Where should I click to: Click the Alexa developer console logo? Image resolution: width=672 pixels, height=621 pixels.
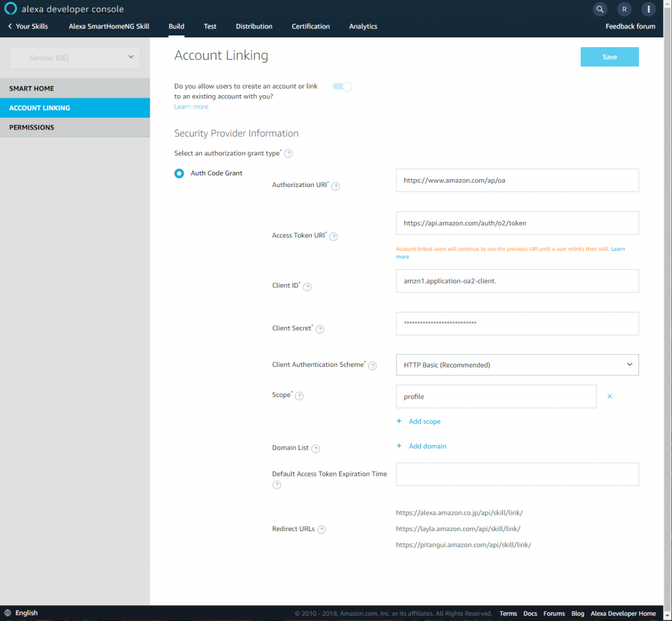10,9
